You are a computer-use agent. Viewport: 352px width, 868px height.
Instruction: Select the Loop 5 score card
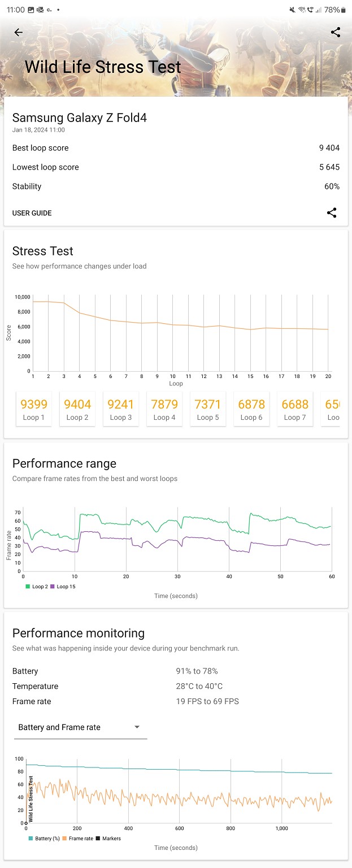[x=208, y=409]
